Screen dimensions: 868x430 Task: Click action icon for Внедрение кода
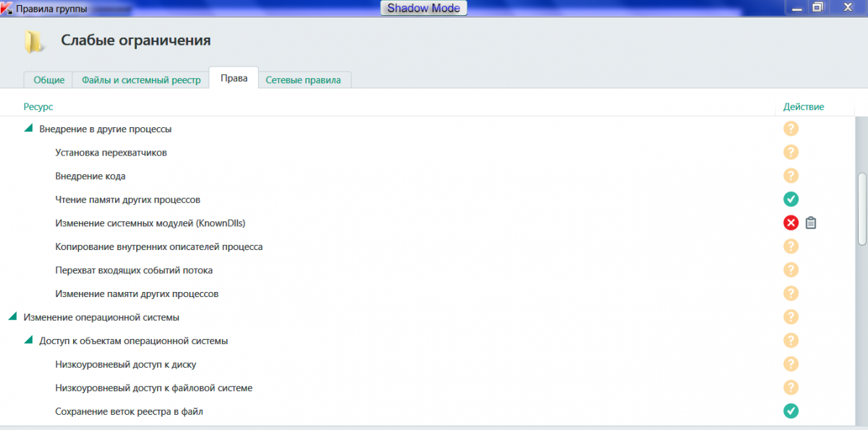(791, 176)
